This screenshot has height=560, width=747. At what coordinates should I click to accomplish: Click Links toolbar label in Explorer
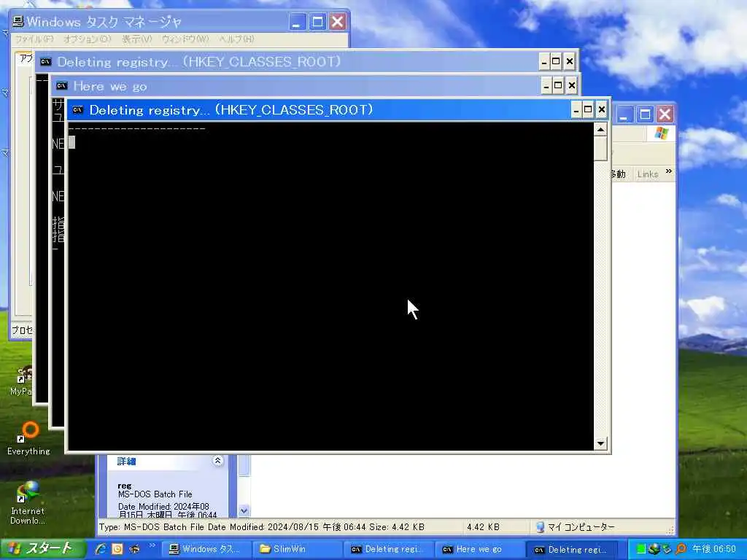pos(648,174)
